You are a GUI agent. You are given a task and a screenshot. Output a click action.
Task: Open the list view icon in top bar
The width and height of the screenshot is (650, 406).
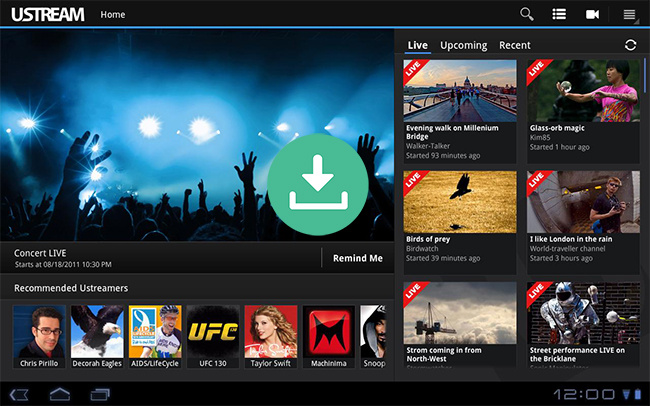pos(559,14)
